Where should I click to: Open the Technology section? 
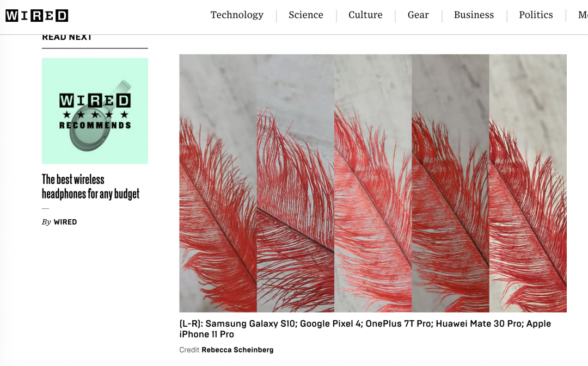(x=237, y=15)
